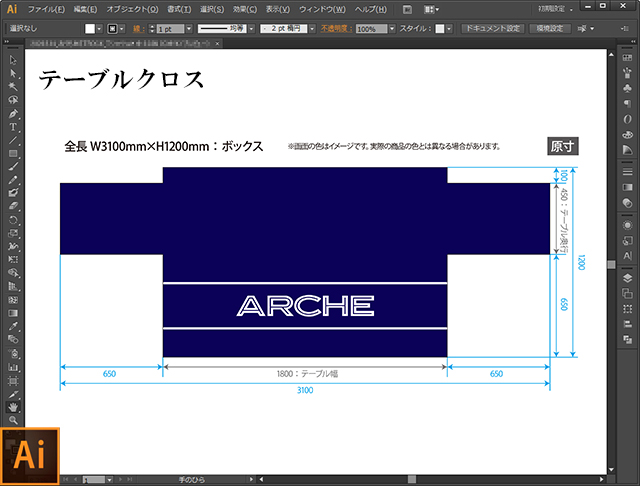
Task: Select the Pen tool
Action: [13, 113]
